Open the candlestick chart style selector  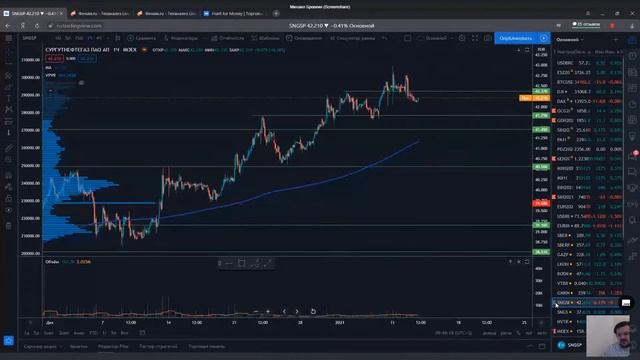[x=118, y=38]
